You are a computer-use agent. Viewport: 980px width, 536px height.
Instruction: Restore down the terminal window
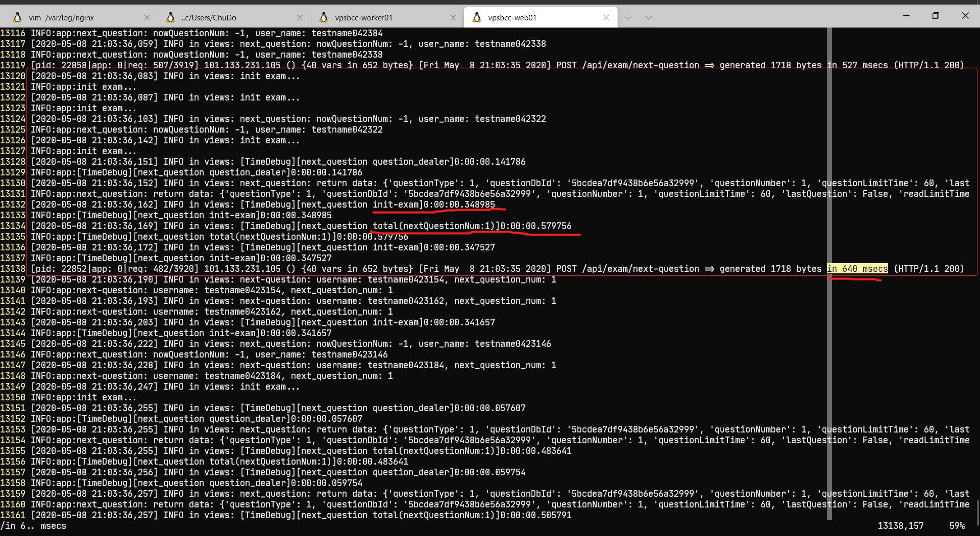pyautogui.click(x=936, y=16)
